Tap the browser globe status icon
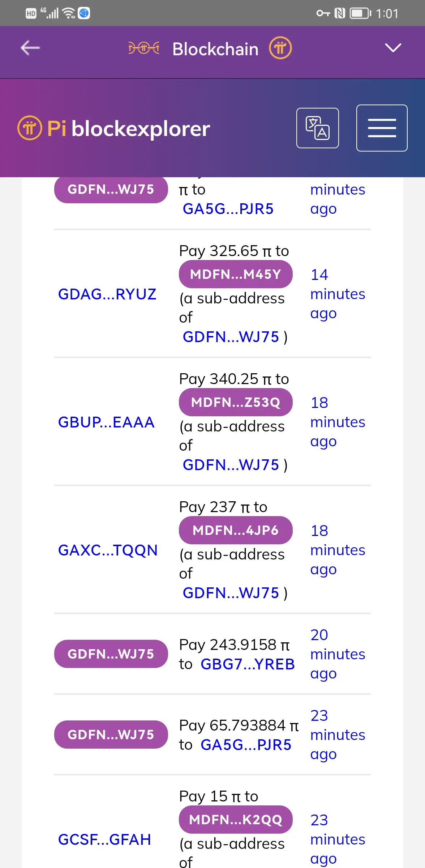 [x=84, y=13]
